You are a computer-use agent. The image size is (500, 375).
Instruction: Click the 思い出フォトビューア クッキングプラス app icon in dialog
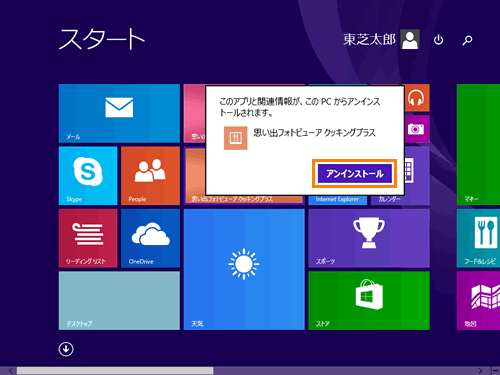pos(236,138)
